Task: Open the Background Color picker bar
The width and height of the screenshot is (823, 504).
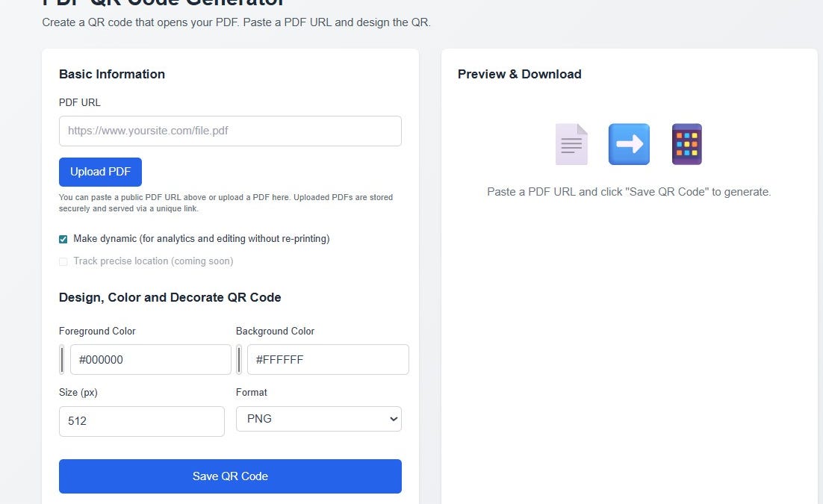Action: click(x=240, y=359)
